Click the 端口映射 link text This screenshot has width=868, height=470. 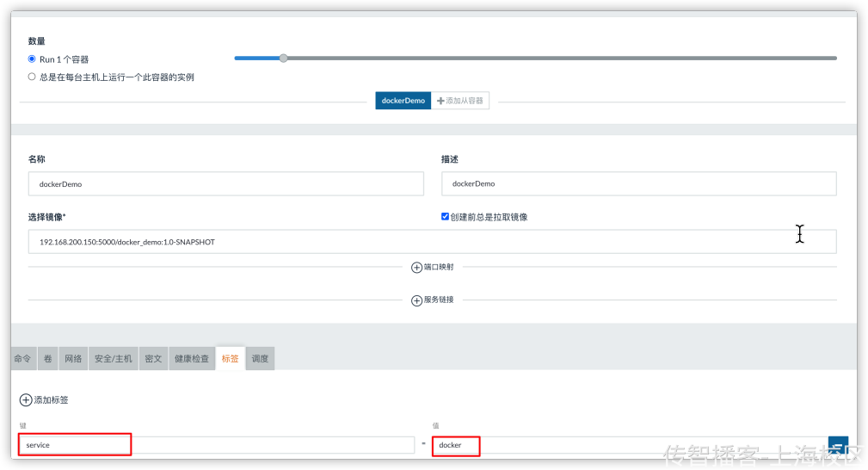(x=439, y=267)
